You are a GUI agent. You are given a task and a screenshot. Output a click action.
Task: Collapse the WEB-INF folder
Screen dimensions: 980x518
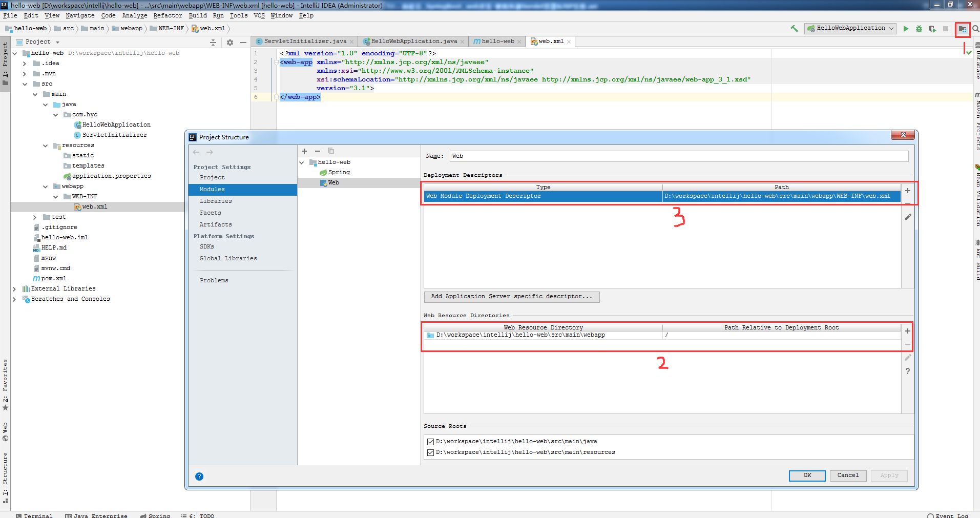(x=56, y=197)
